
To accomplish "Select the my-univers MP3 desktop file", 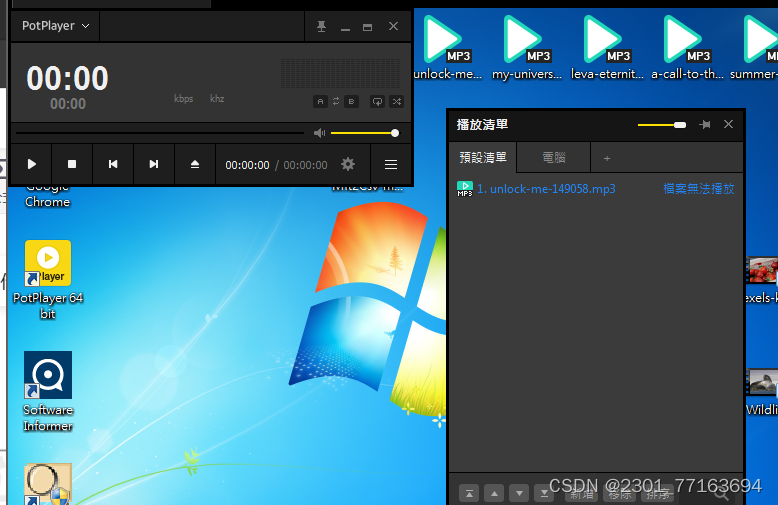I will coord(527,48).
